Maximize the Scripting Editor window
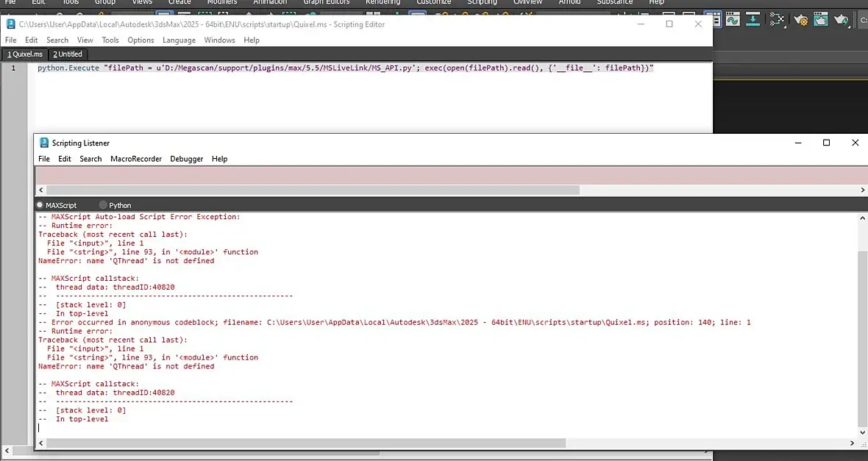Image resolution: width=868 pixels, height=461 pixels. pyautogui.click(x=669, y=24)
